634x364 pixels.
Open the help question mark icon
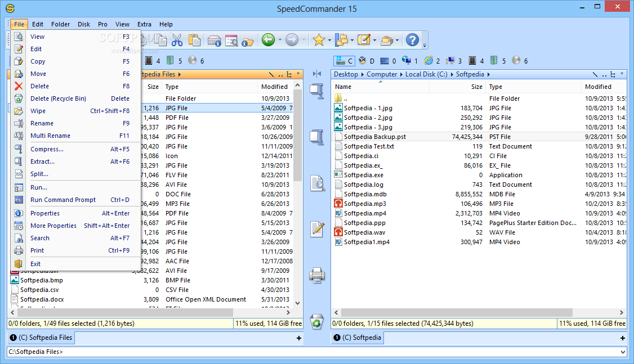(412, 40)
